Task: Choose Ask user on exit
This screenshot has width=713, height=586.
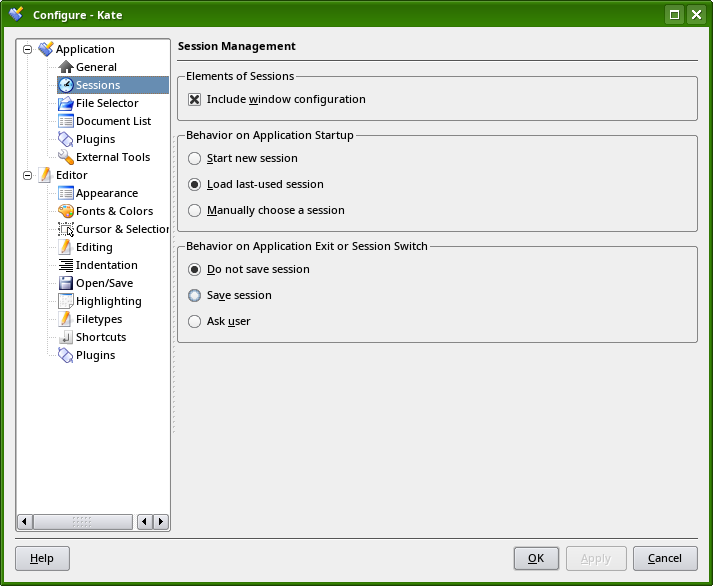Action: (195, 321)
